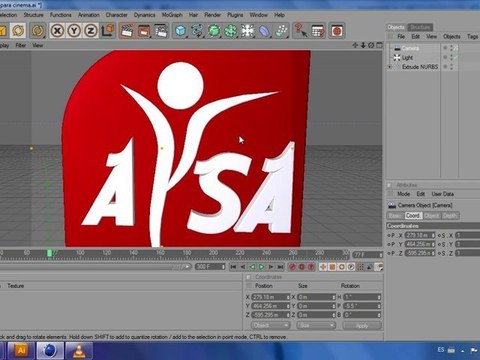
Task: Select the Camera object in object manager
Action: pyautogui.click(x=410, y=48)
